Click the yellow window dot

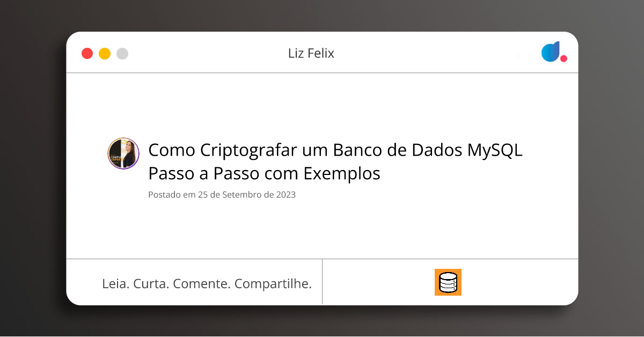point(105,54)
